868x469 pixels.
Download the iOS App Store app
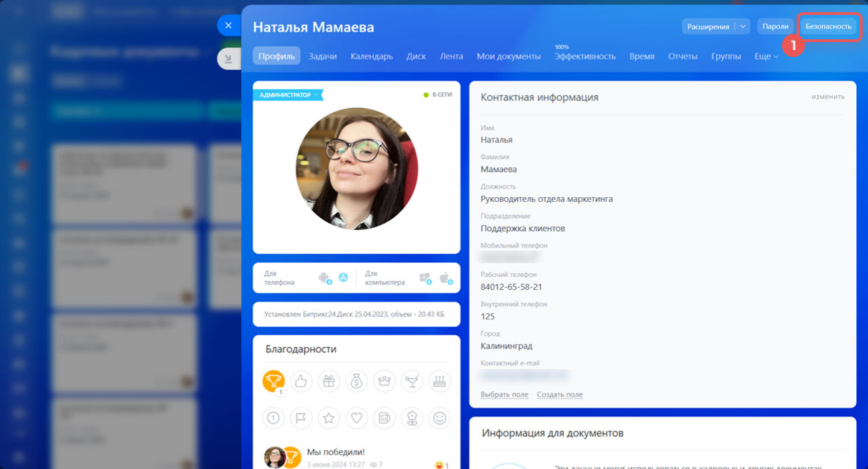pos(343,277)
